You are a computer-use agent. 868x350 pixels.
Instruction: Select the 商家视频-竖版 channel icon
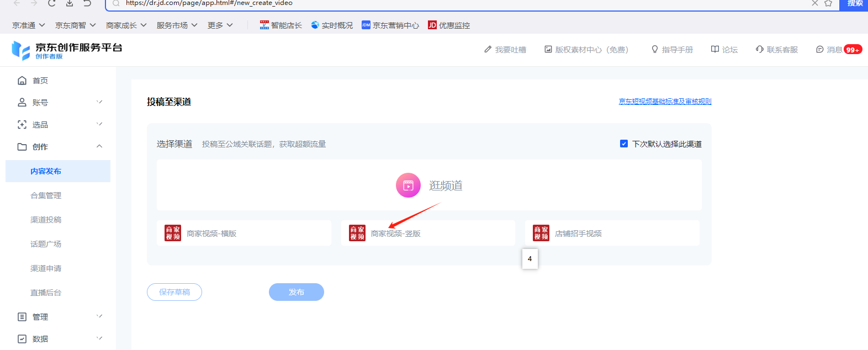(357, 233)
